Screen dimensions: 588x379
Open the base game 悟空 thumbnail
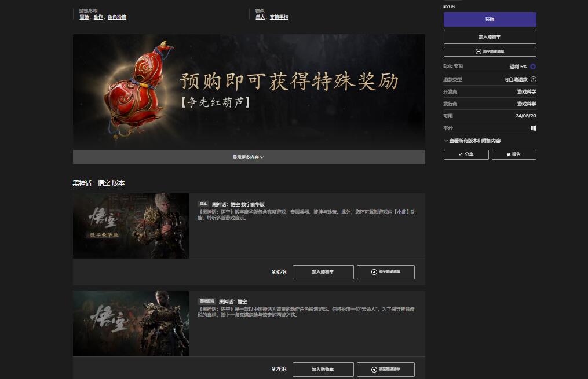pyautogui.click(x=131, y=323)
